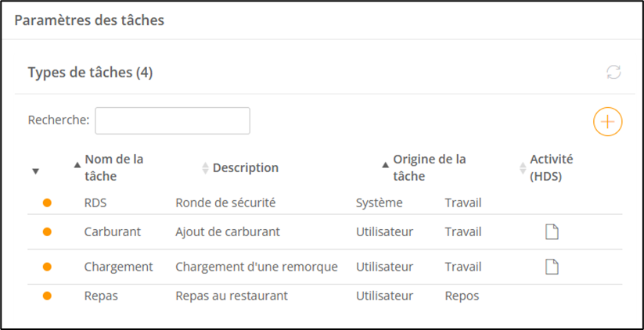
Task: Click the orange status dot for Repas
Action: (x=47, y=296)
